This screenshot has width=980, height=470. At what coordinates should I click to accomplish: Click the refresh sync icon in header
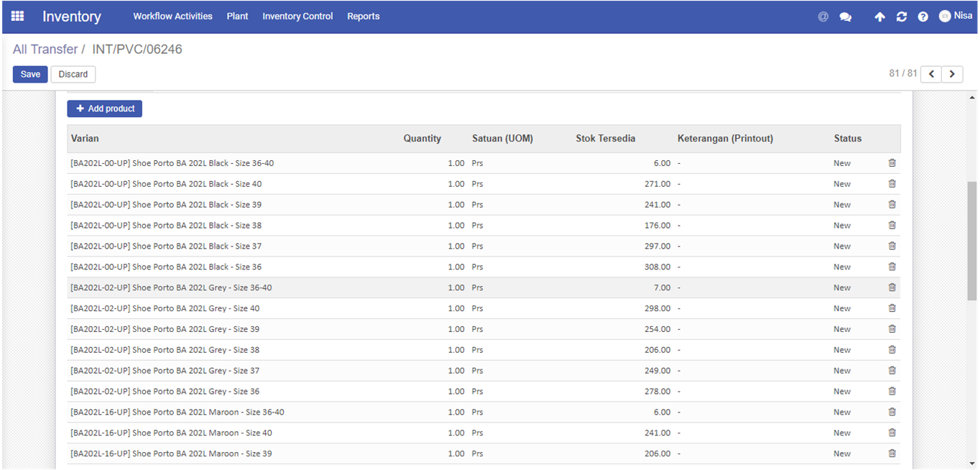point(902,17)
